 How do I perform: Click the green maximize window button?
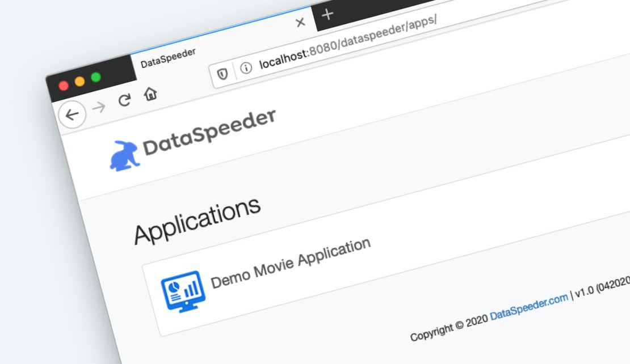95,77
